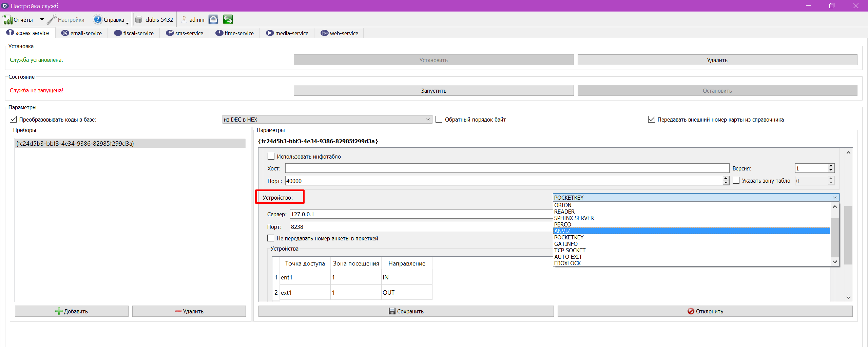
Task: Click the Удалить button under Приборы list
Action: pyautogui.click(x=189, y=311)
